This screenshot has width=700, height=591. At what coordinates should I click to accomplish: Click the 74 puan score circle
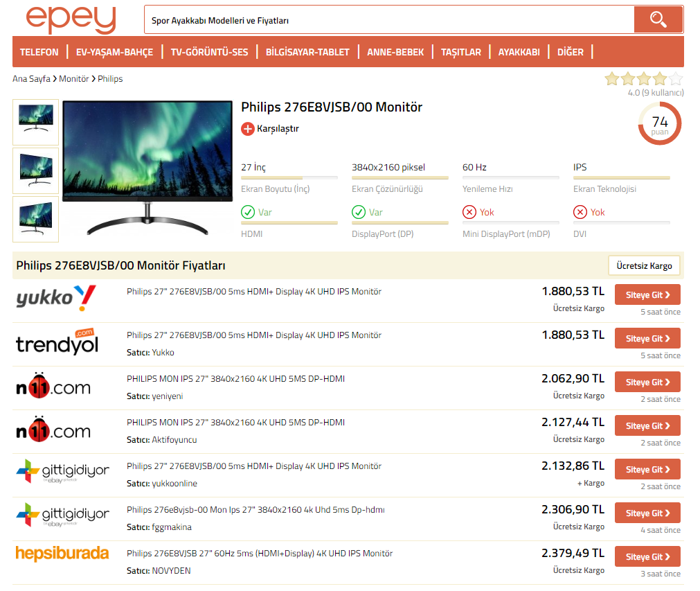point(659,124)
